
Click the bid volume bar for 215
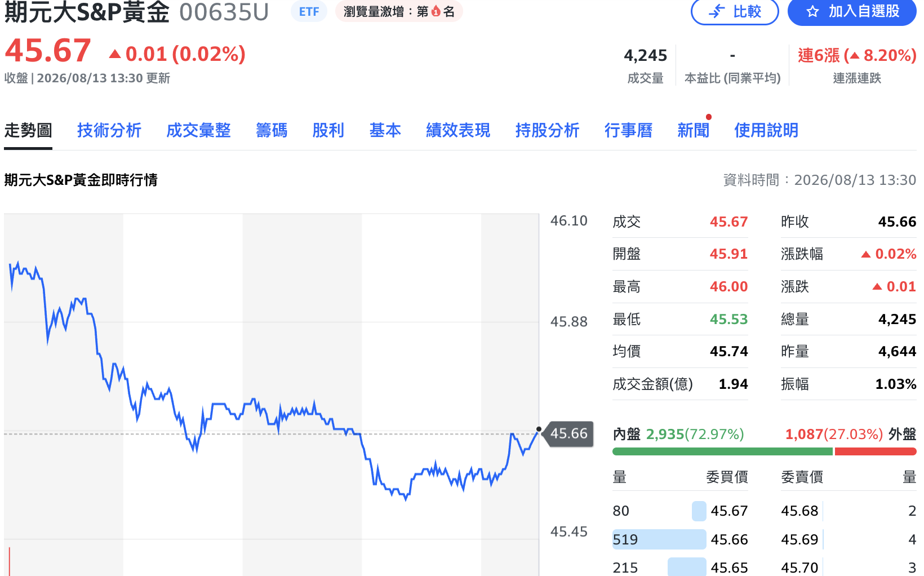[x=687, y=567]
